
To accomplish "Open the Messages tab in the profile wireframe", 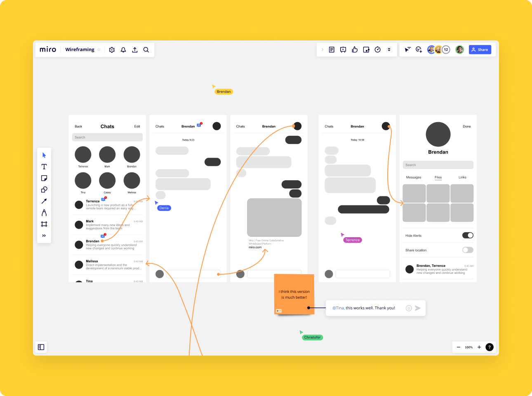I will (x=414, y=177).
